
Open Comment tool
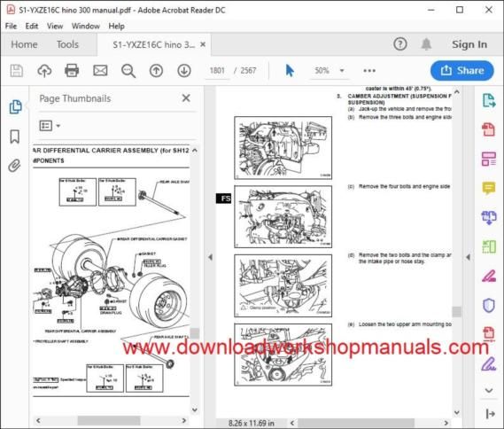click(489, 188)
